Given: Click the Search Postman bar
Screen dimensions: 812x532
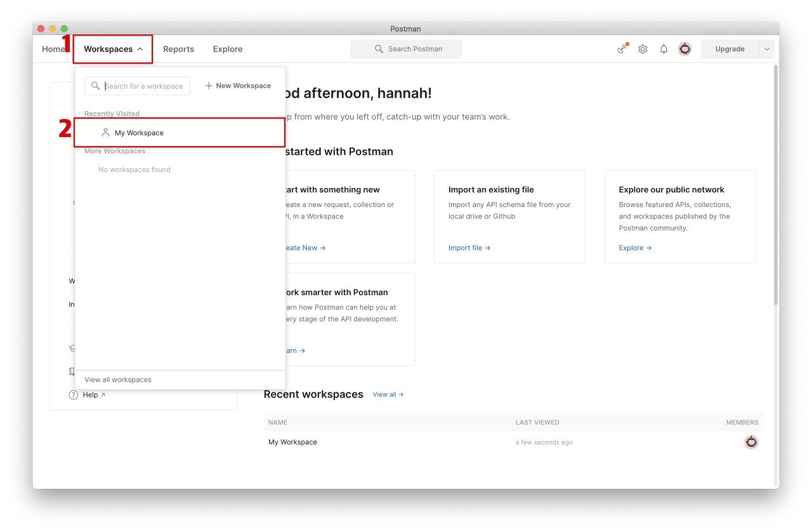Looking at the screenshot, I should pyautogui.click(x=406, y=49).
